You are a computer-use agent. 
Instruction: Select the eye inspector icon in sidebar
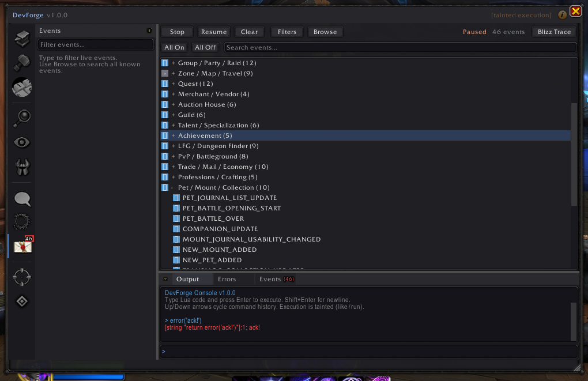[x=21, y=142]
